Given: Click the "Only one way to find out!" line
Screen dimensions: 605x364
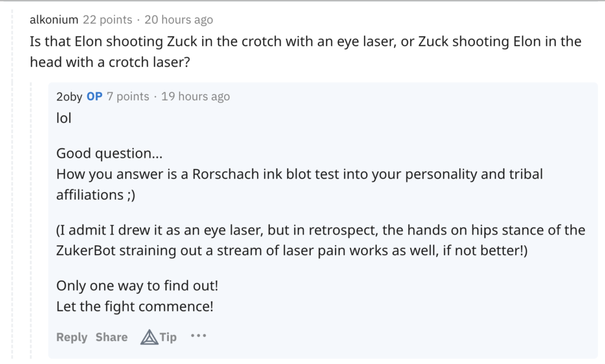Looking at the screenshot, I should coord(137,286).
